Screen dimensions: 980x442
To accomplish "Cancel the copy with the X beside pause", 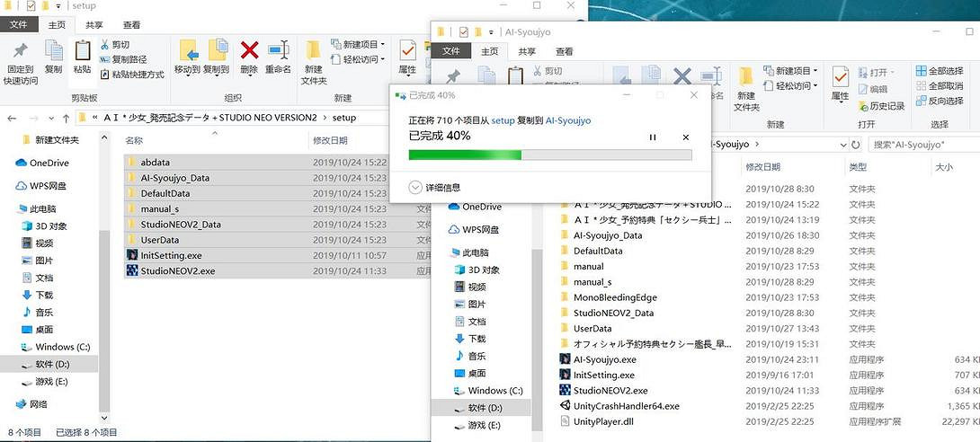I will (686, 137).
